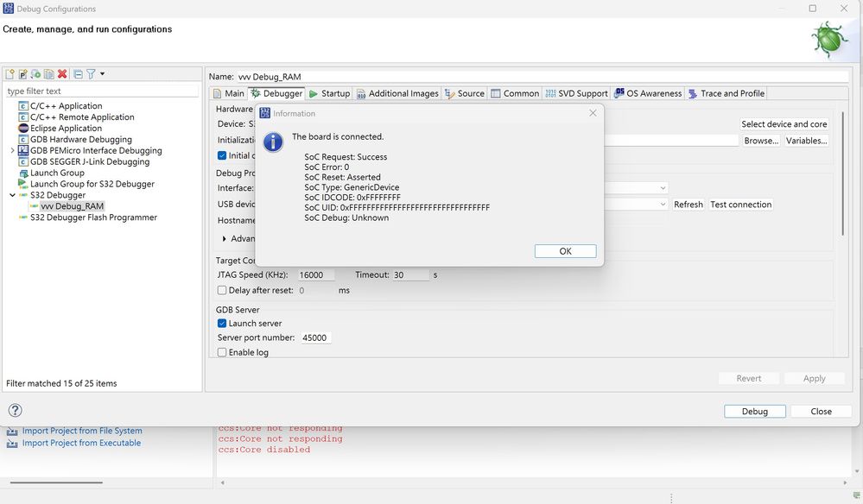Click the Variables... button
The image size is (863, 504).
click(x=806, y=141)
